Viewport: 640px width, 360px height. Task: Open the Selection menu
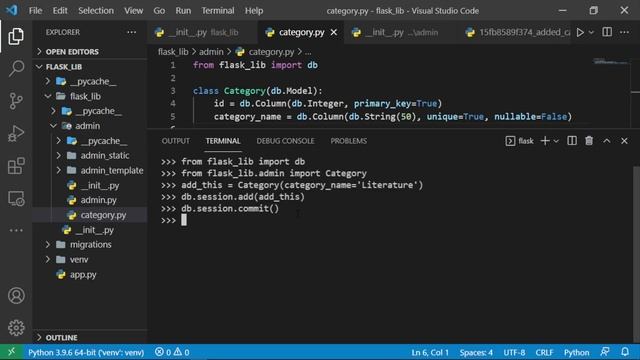click(x=96, y=11)
